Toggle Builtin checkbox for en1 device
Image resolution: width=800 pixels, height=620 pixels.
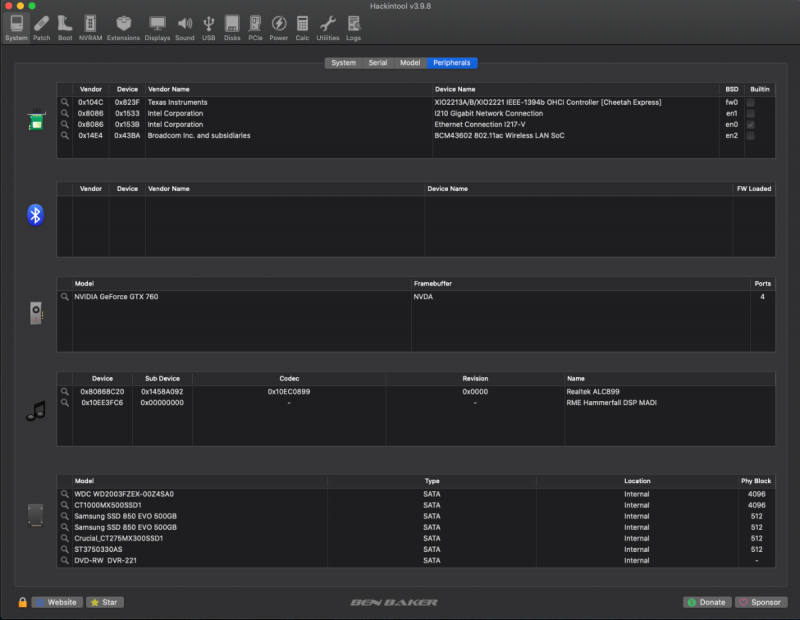pyautogui.click(x=750, y=113)
